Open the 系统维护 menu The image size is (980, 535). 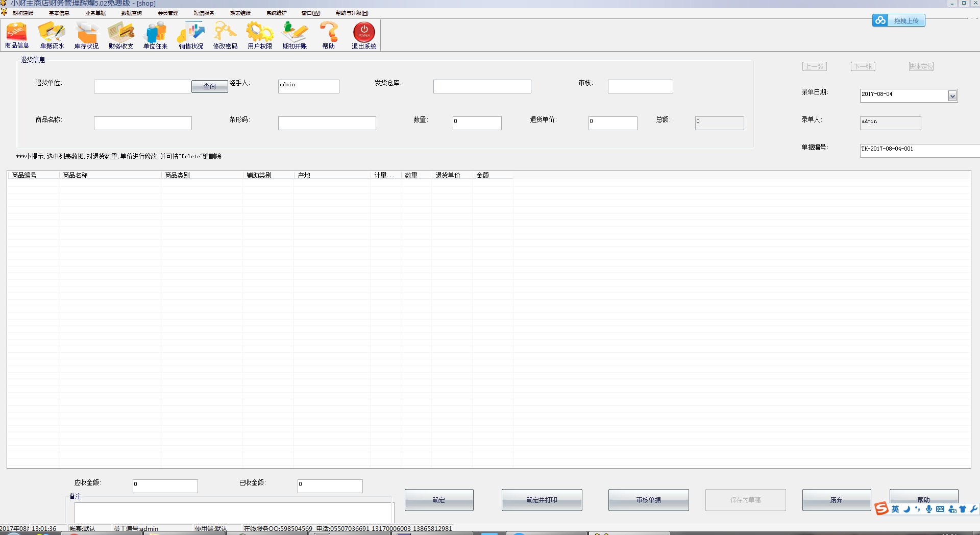[276, 13]
